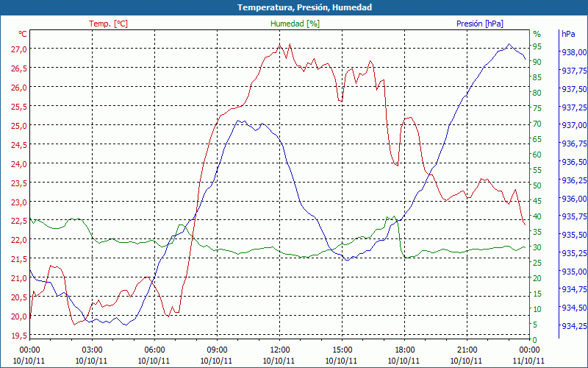This screenshot has height=368, width=588.
Task: Click the 23,5 temperature axis value
Action: coord(19,183)
